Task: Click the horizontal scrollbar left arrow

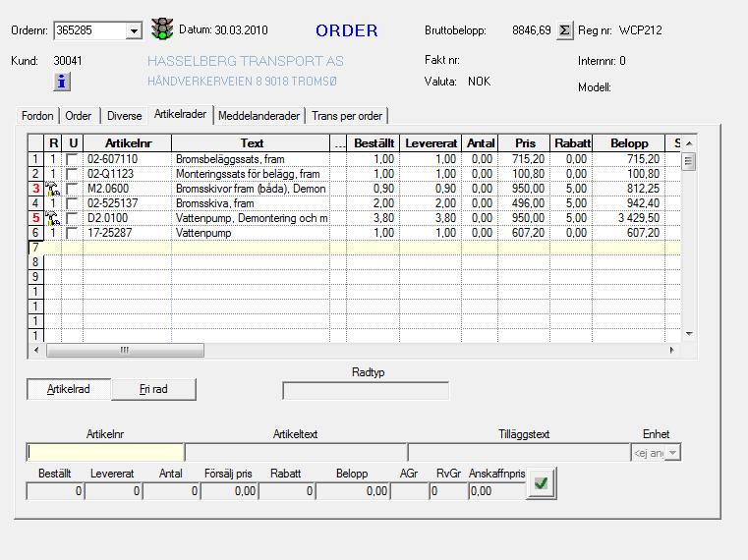Action: pos(36,350)
